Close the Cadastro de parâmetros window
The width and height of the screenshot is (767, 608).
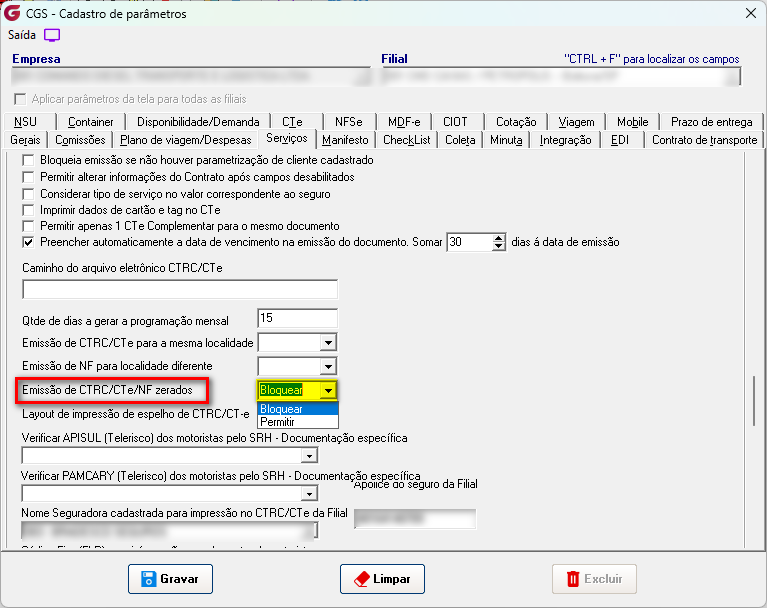(751, 14)
